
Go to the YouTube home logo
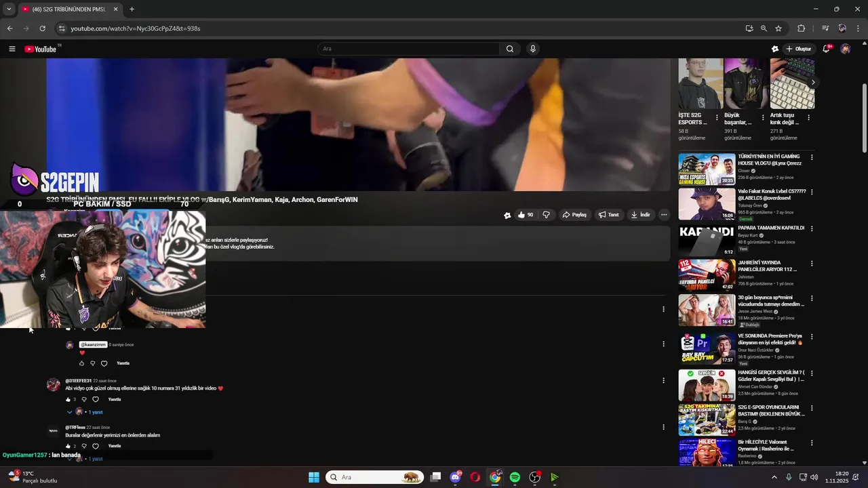tap(41, 49)
